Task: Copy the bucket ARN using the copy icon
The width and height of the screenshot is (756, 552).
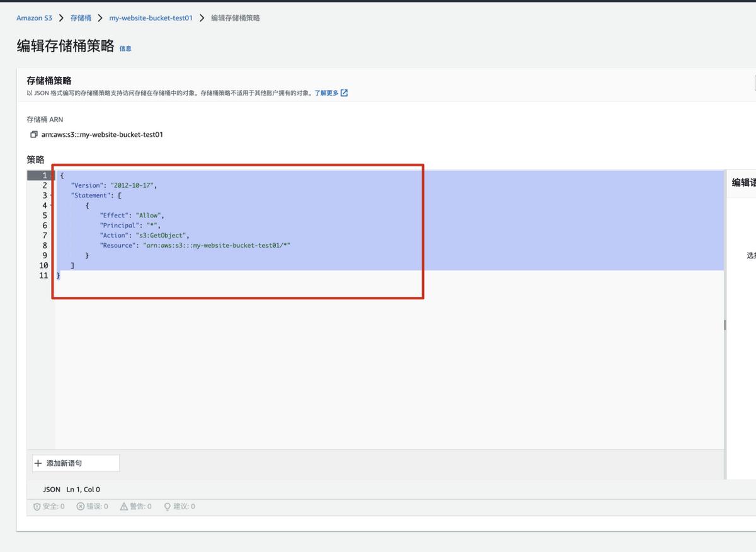Action: [35, 134]
